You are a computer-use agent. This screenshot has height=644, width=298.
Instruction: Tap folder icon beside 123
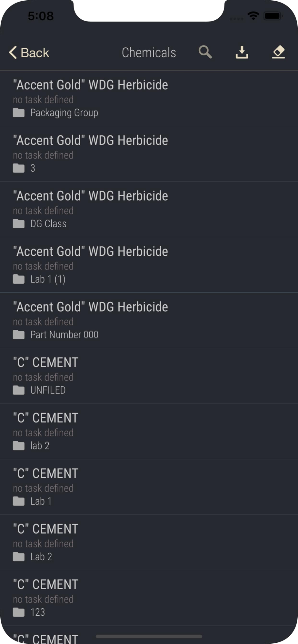19,612
